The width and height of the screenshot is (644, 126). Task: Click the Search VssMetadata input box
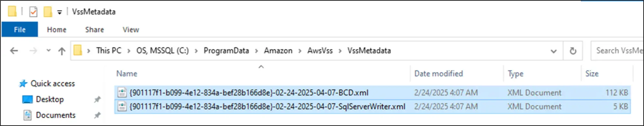tap(617, 51)
